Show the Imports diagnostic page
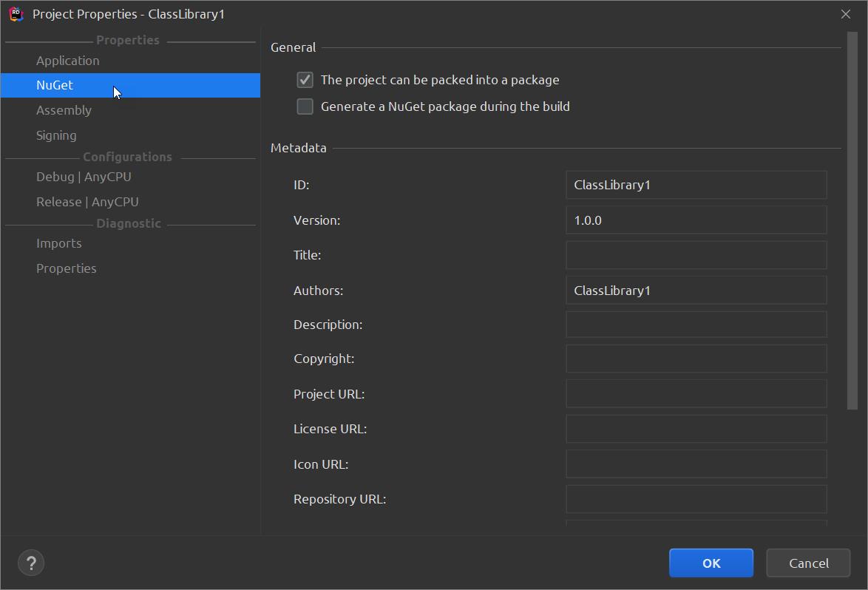 click(x=59, y=243)
